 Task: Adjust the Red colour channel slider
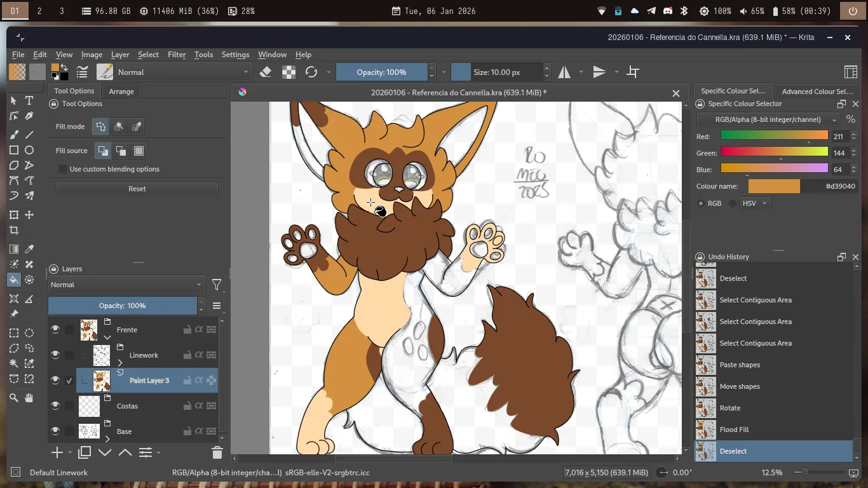pos(774,136)
